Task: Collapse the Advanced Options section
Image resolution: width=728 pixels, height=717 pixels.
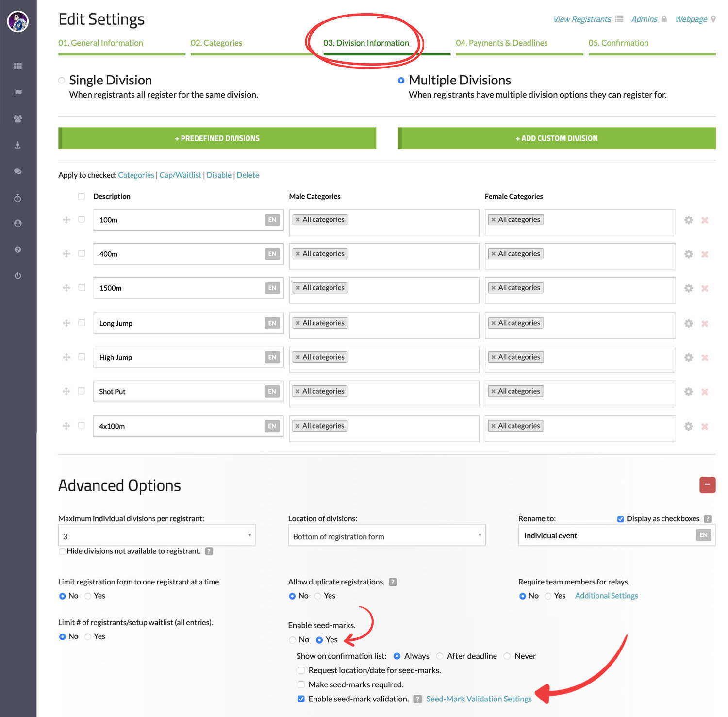Action: pyautogui.click(x=707, y=484)
